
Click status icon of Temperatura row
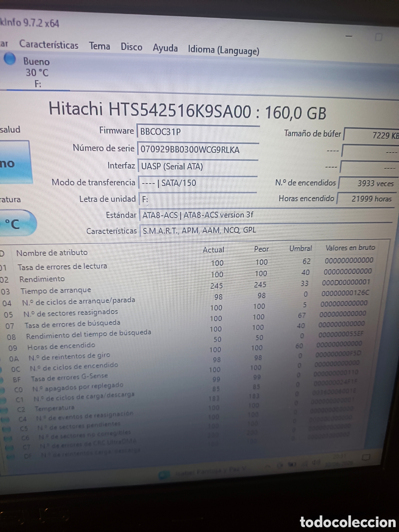click(x=4, y=410)
